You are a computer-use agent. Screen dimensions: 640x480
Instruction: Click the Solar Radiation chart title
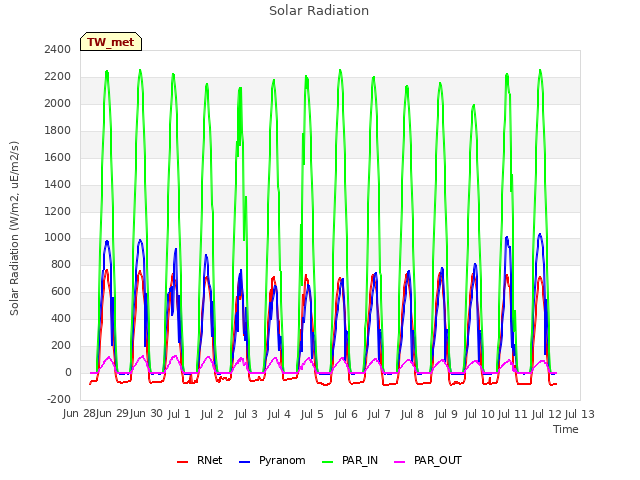pyautogui.click(x=319, y=11)
